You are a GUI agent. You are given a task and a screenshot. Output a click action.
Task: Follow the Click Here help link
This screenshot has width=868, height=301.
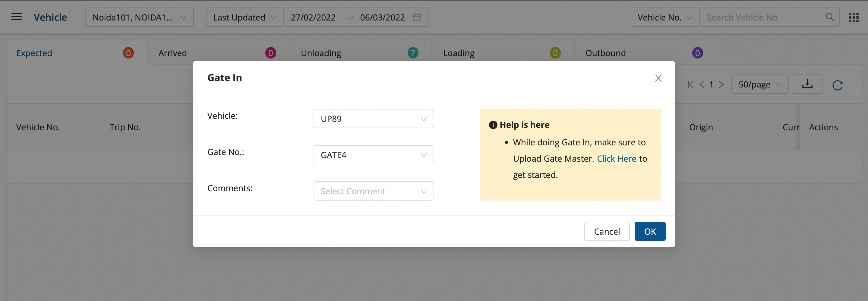click(x=616, y=158)
